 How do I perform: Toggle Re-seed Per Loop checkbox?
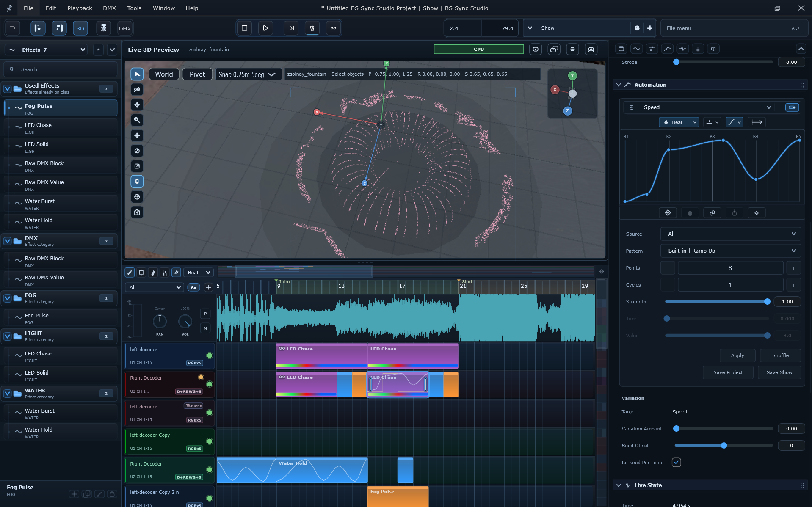pos(676,462)
